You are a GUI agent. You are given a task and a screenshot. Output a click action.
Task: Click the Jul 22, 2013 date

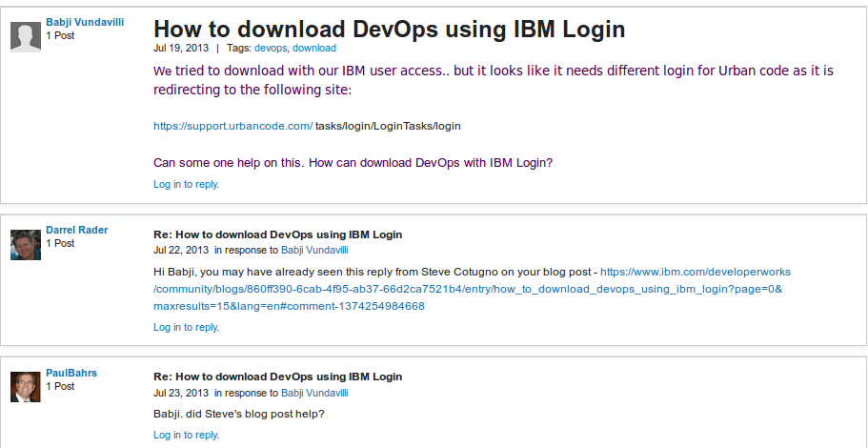coord(181,250)
